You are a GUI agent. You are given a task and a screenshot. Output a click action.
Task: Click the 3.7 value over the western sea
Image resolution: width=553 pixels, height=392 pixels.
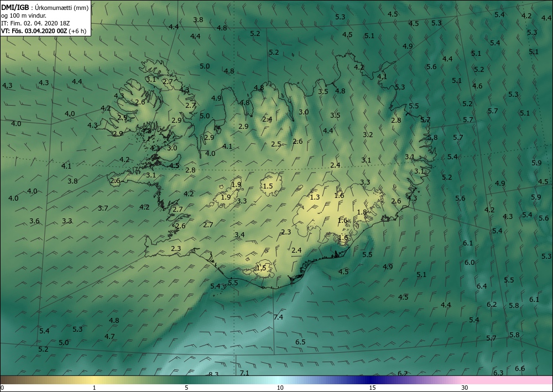103,208
